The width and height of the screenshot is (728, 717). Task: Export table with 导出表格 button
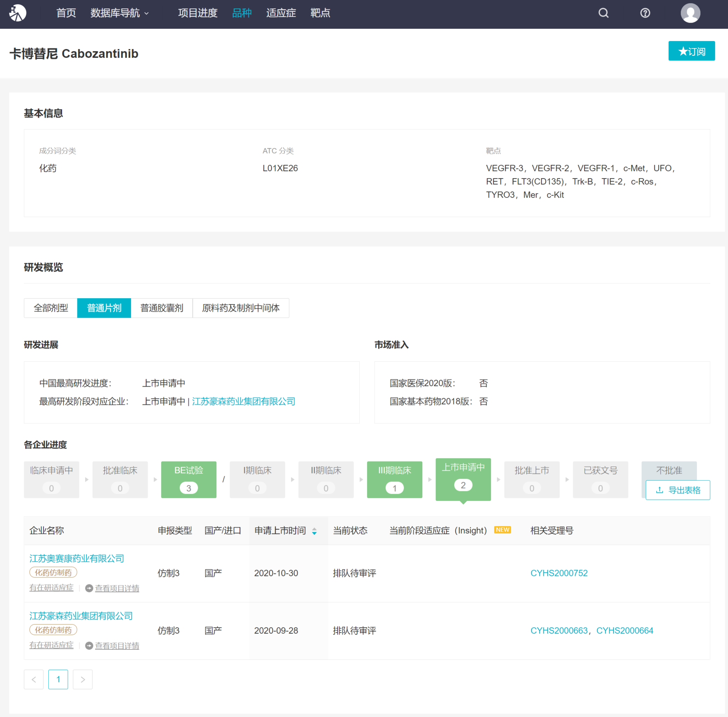coord(678,490)
